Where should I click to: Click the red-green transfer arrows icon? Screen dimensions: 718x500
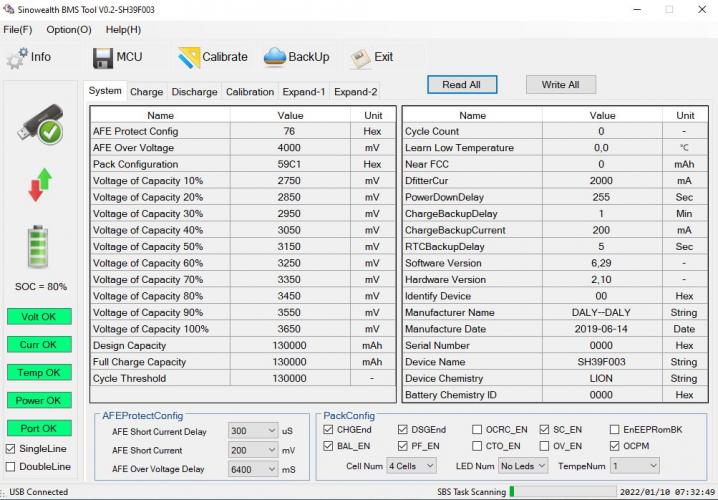coord(40,185)
